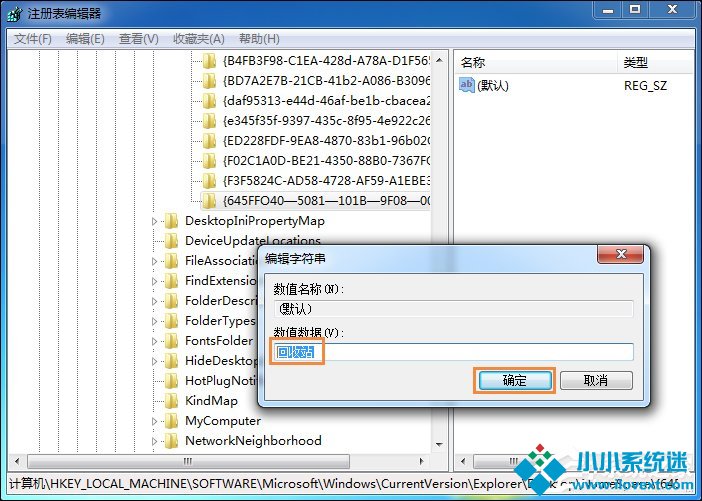
Task: Expand the FindExtensions key
Action: pos(154,281)
